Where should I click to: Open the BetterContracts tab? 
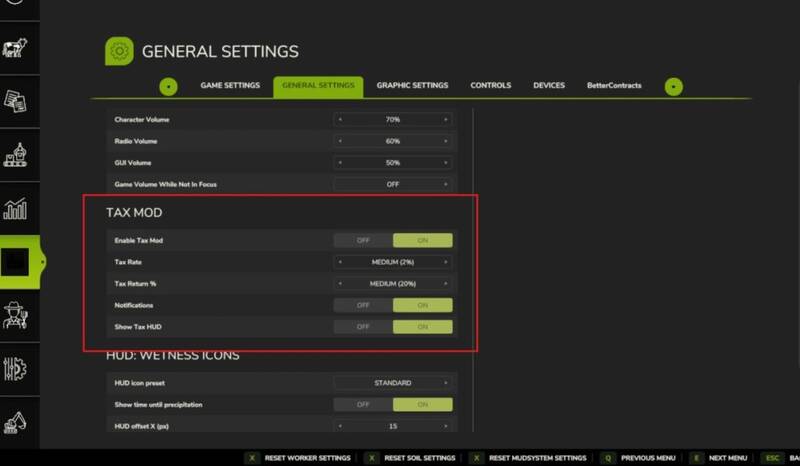pos(614,86)
